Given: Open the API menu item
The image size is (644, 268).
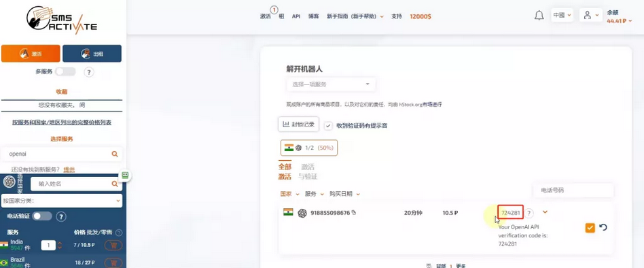Looking at the screenshot, I should 296,16.
